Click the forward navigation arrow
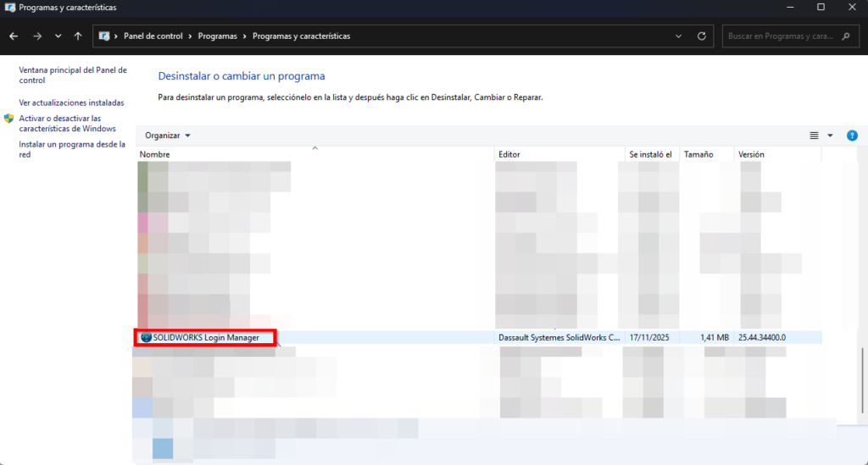This screenshot has height=465, width=868. (x=36, y=36)
